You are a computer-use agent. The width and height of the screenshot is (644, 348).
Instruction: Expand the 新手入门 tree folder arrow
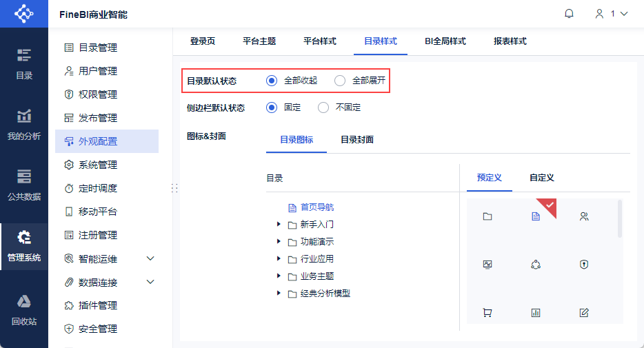[279, 224]
